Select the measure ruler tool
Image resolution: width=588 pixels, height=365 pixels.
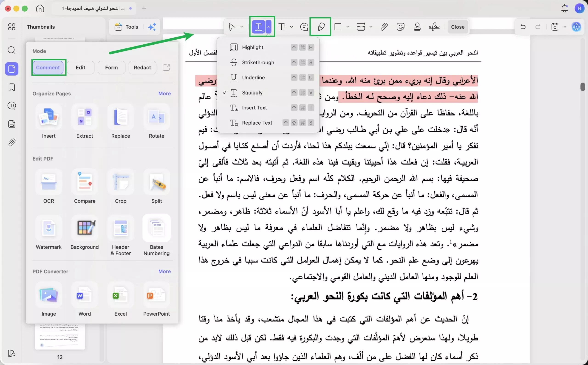tap(361, 27)
